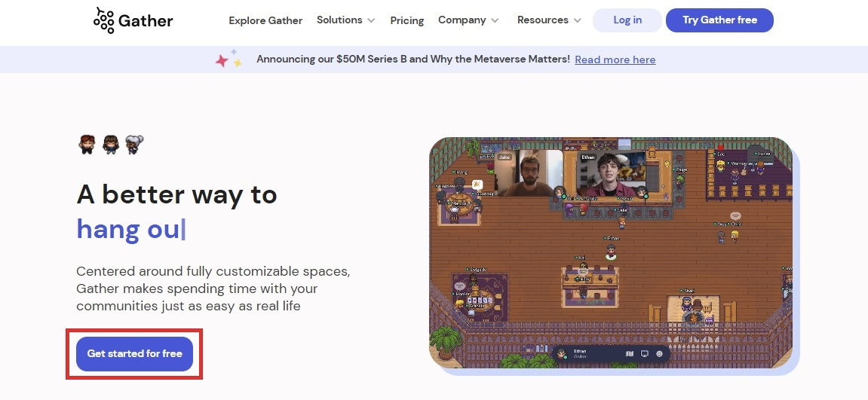868x400 pixels.
Task: Click the Get started for free button
Action: (134, 353)
